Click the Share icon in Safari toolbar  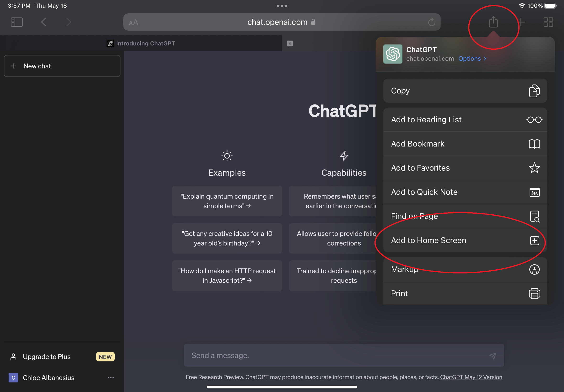click(x=493, y=22)
